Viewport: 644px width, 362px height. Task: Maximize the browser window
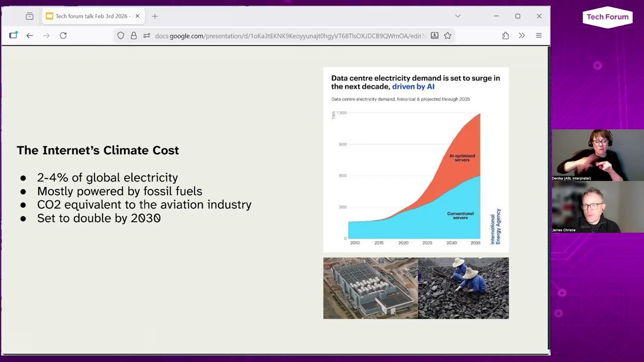518,16
